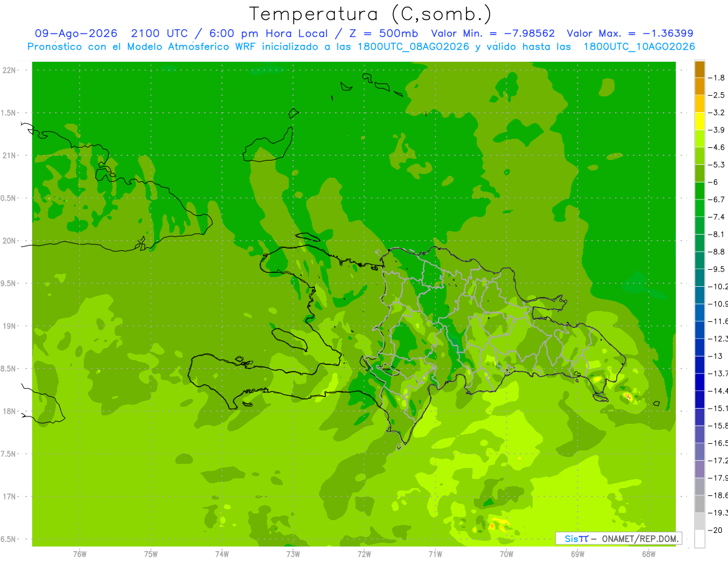The height and width of the screenshot is (562, 728).
Task: Click the '-8.1' colorbar value
Action: pyautogui.click(x=717, y=234)
